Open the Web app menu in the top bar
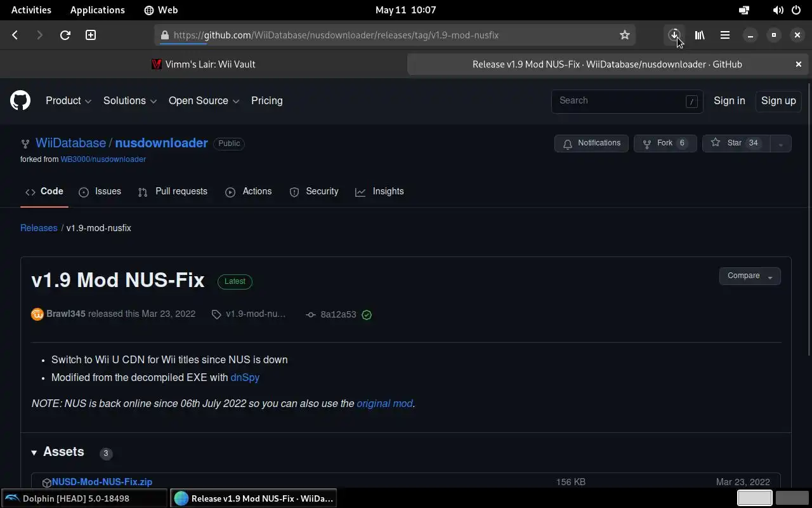 pyautogui.click(x=161, y=10)
